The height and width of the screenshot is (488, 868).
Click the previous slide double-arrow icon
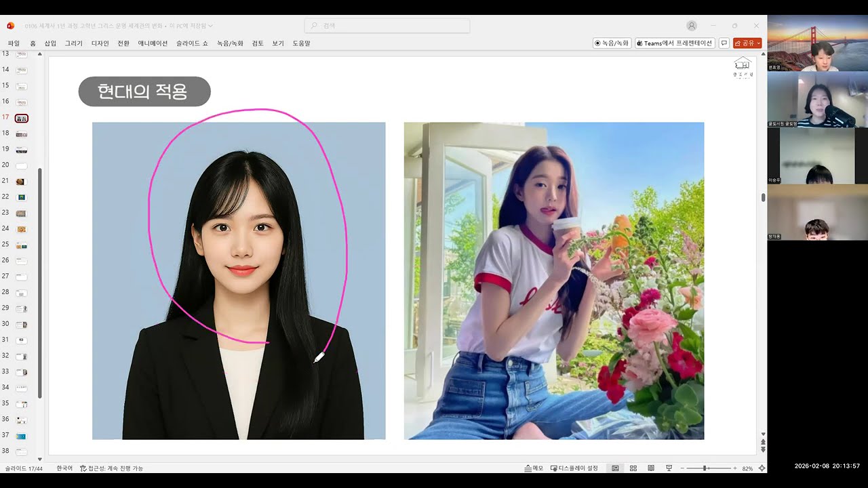764,442
